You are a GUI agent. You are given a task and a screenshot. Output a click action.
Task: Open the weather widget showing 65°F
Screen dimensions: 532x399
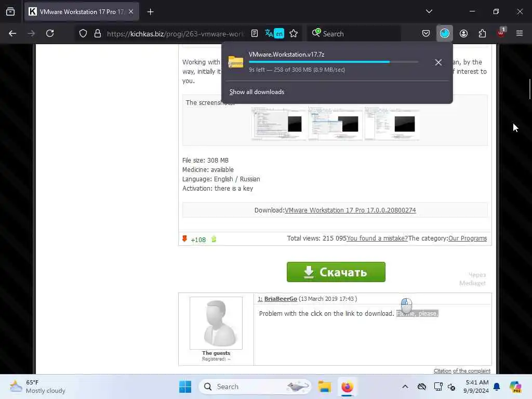[x=37, y=387]
